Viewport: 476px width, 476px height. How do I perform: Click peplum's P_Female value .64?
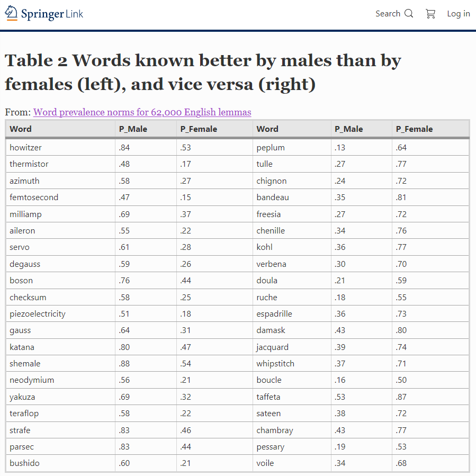coord(401,148)
